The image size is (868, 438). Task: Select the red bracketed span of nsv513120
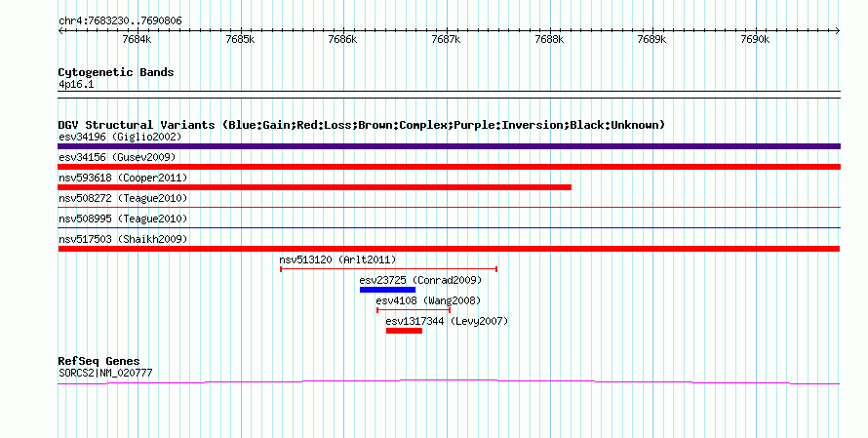[388, 269]
